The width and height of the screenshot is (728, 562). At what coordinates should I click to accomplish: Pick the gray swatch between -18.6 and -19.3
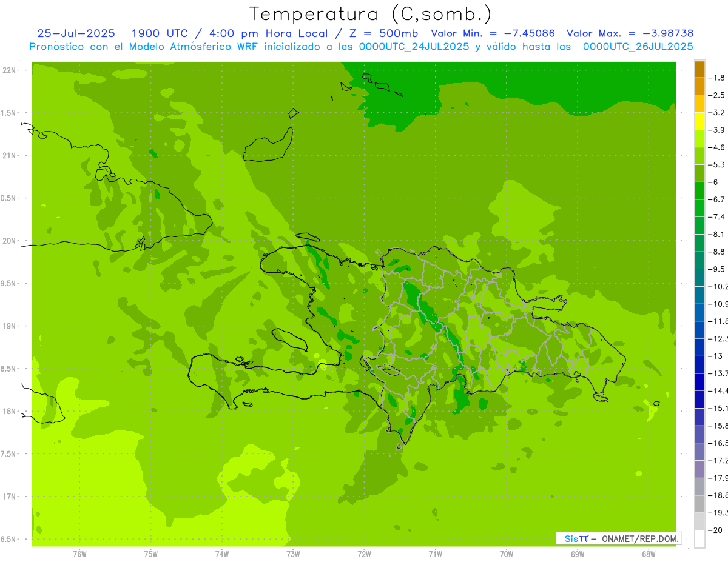pyautogui.click(x=700, y=504)
